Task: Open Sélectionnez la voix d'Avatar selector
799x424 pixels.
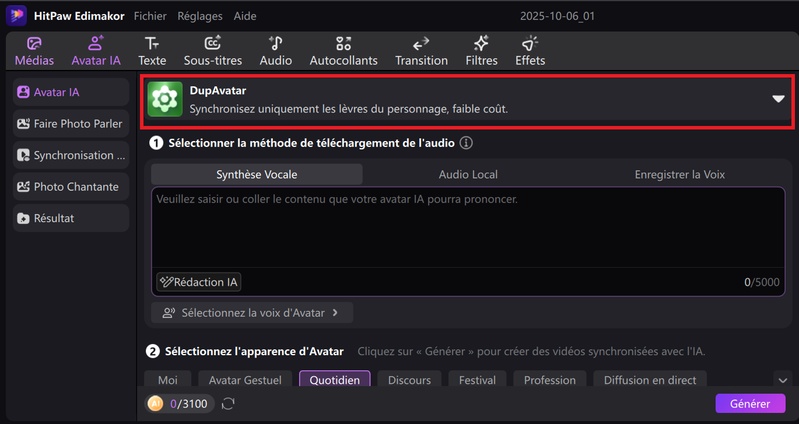Action: point(252,313)
